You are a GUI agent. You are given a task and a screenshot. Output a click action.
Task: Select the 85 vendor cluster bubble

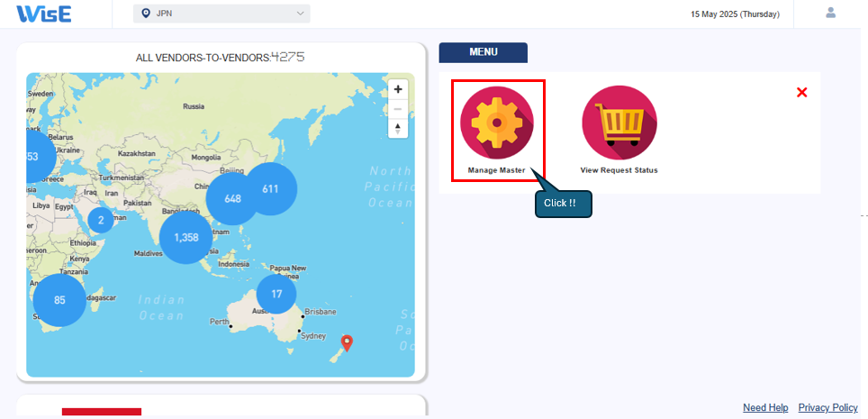coord(59,300)
